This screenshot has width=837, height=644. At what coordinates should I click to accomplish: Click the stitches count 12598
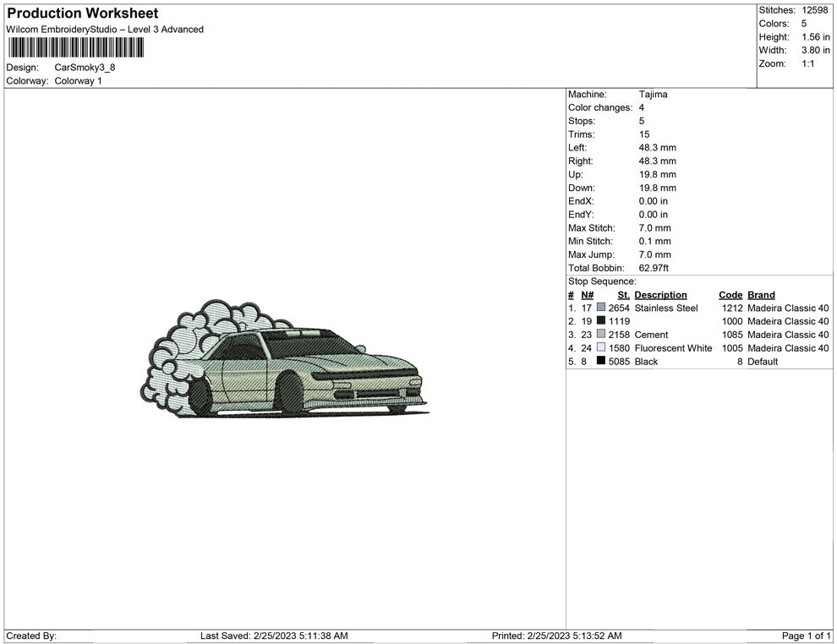pyautogui.click(x=815, y=10)
